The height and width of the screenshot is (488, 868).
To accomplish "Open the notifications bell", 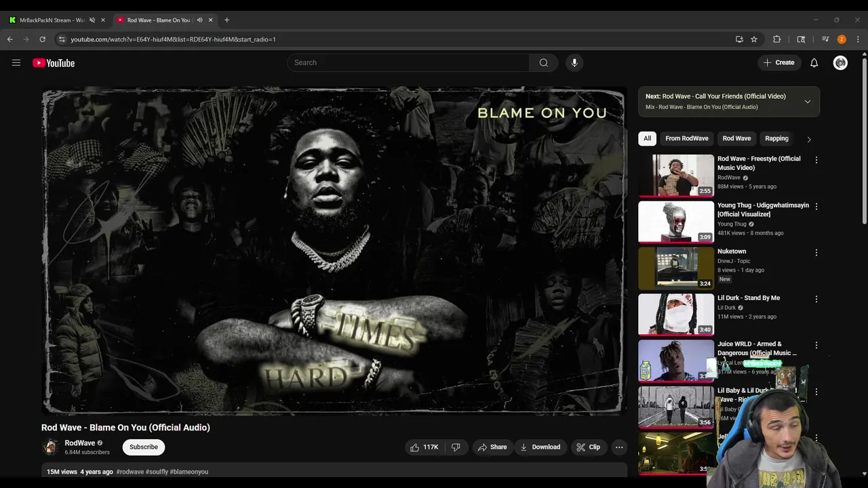I will [x=814, y=62].
